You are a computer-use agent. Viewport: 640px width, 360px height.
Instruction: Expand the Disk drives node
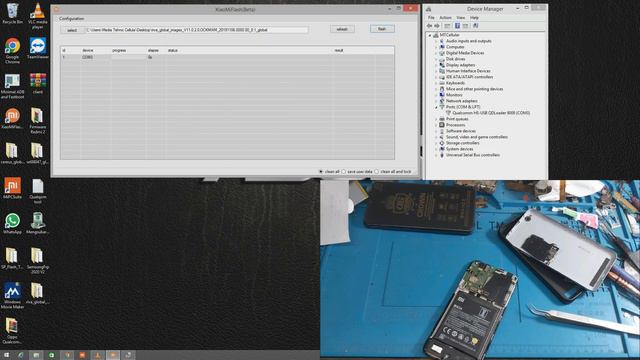[x=436, y=59]
